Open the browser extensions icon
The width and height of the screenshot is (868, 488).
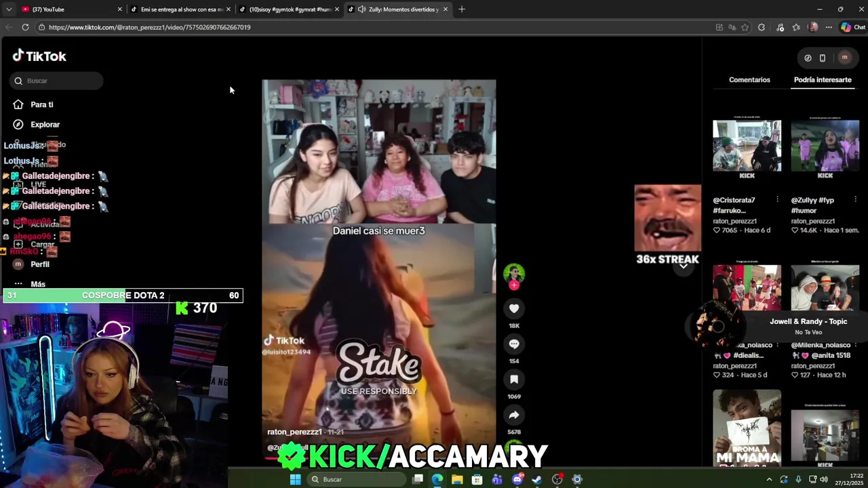[x=762, y=27]
